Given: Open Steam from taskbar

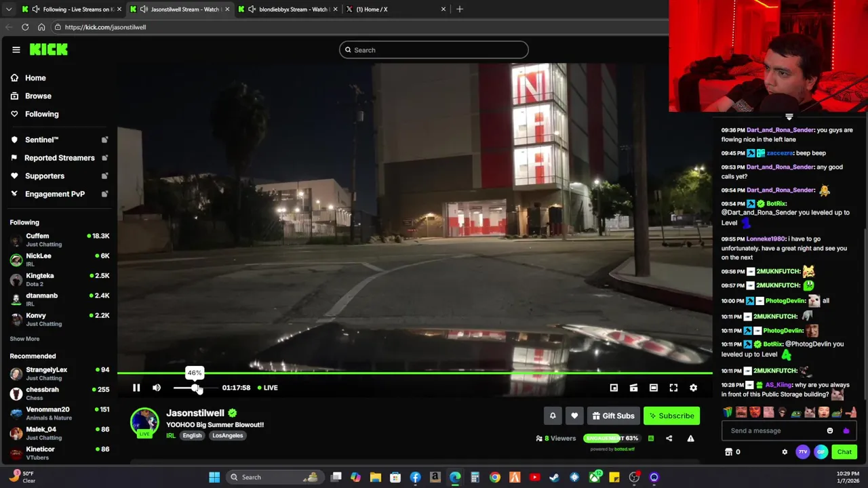Looking at the screenshot, I should [x=555, y=477].
